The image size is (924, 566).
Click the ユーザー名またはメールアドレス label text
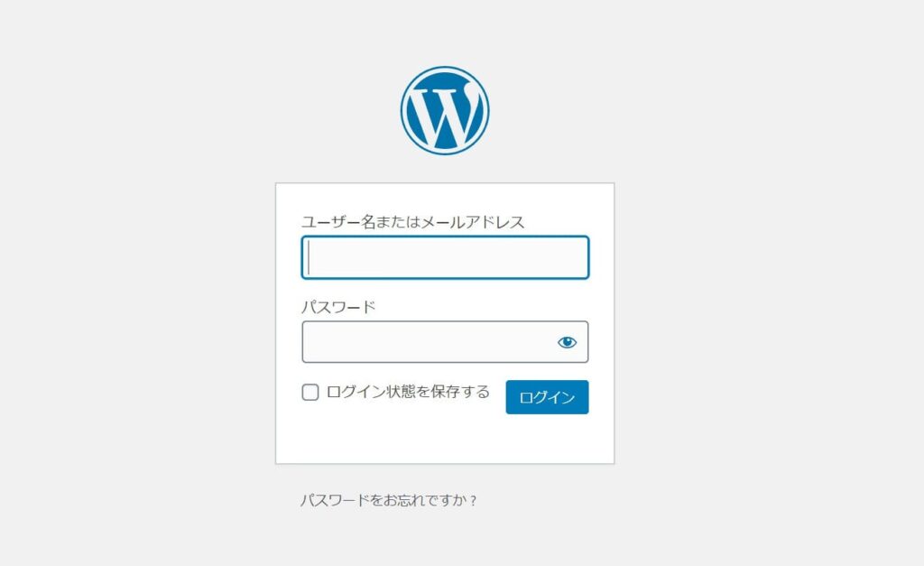point(412,222)
